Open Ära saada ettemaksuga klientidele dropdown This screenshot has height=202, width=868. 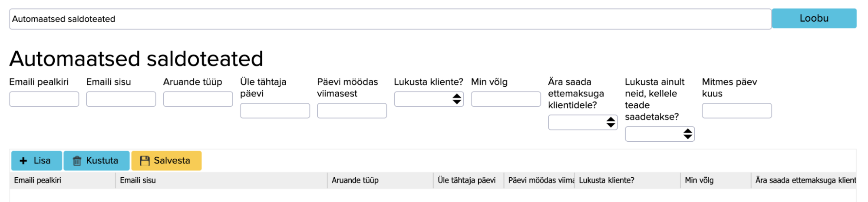tap(582, 122)
